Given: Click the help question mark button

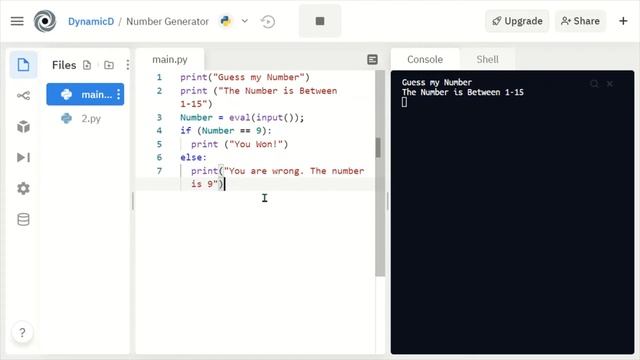Looking at the screenshot, I should click(x=22, y=333).
